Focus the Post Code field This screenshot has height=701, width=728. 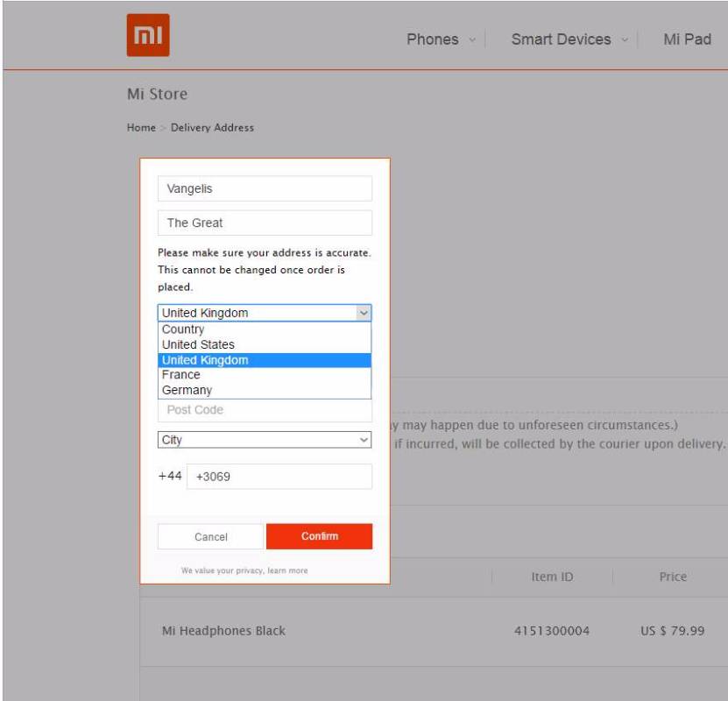click(x=265, y=410)
